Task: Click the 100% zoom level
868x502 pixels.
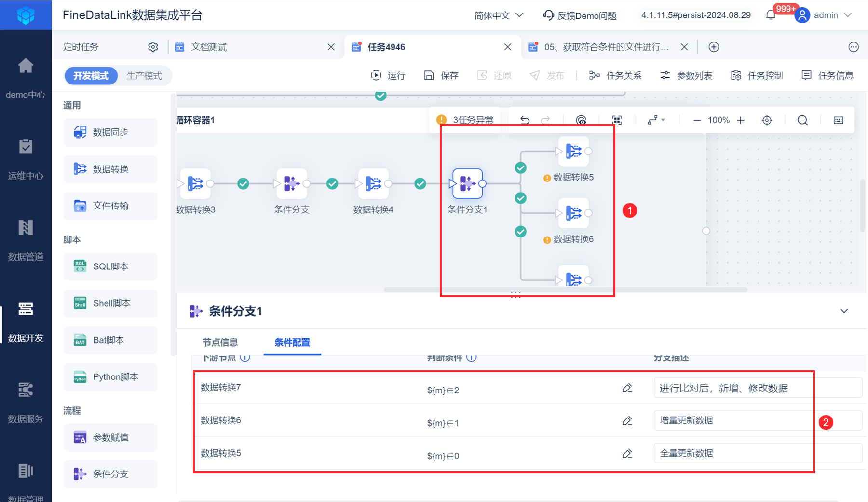Action: pyautogui.click(x=719, y=120)
